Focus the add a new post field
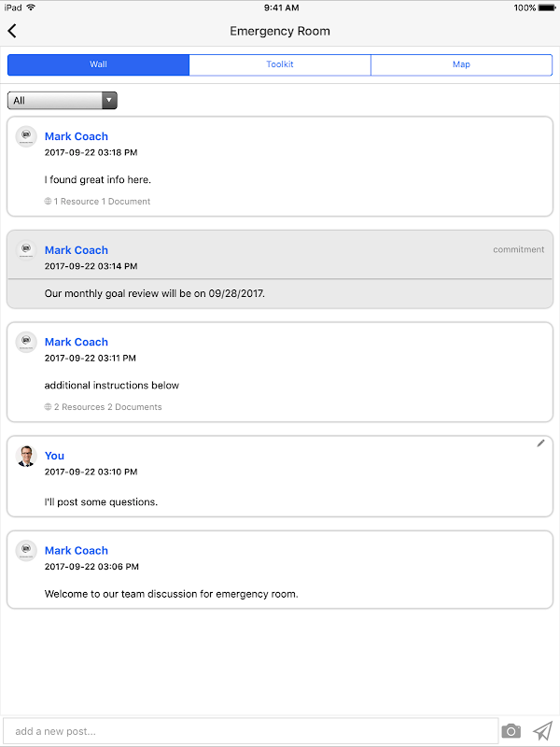Viewport: 560px width, 747px height. [x=250, y=731]
